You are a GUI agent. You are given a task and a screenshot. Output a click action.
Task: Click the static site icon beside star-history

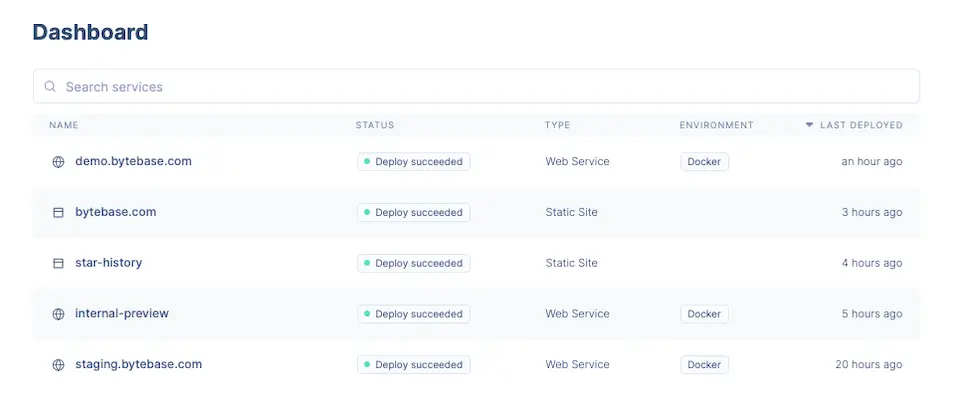58,263
